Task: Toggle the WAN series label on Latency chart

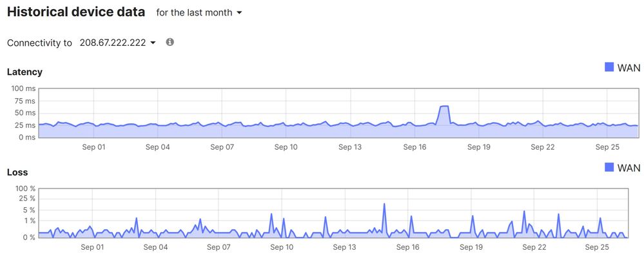Action: (x=629, y=67)
